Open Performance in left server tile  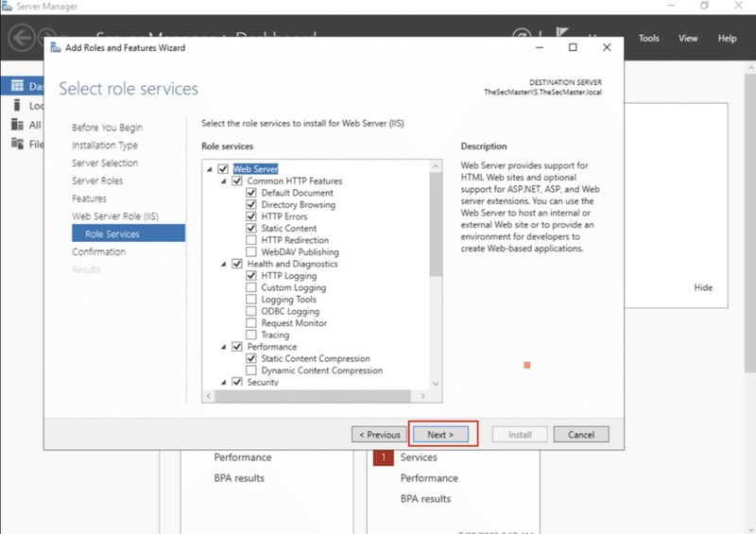click(x=243, y=457)
